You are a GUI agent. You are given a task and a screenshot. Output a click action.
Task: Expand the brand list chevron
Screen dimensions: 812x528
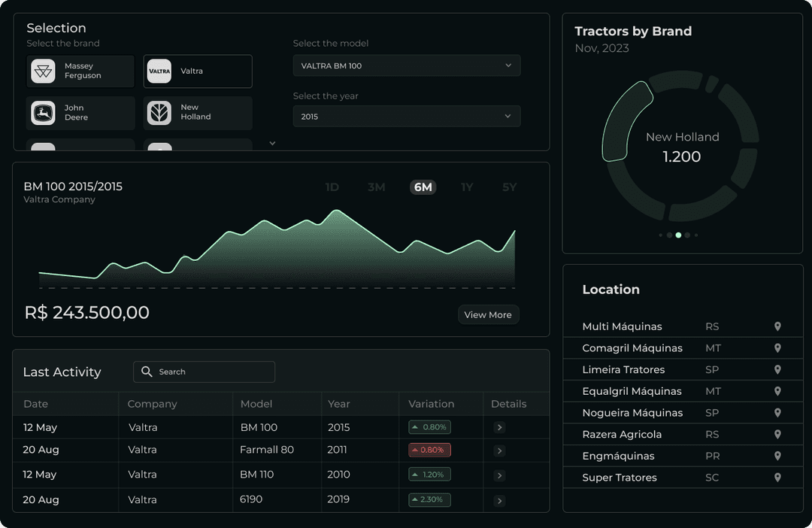point(272,143)
